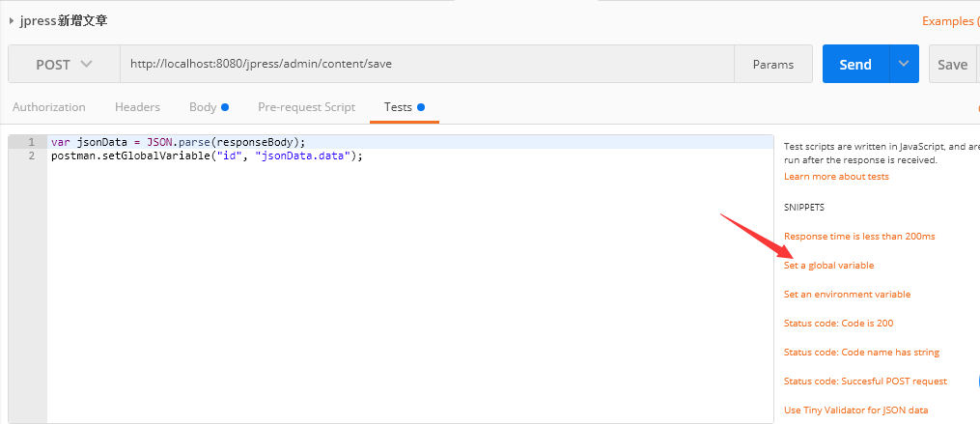Viewport: 980px width, 424px height.
Task: Expand the jpress新增文章 request description triangle
Action: pyautogui.click(x=12, y=20)
